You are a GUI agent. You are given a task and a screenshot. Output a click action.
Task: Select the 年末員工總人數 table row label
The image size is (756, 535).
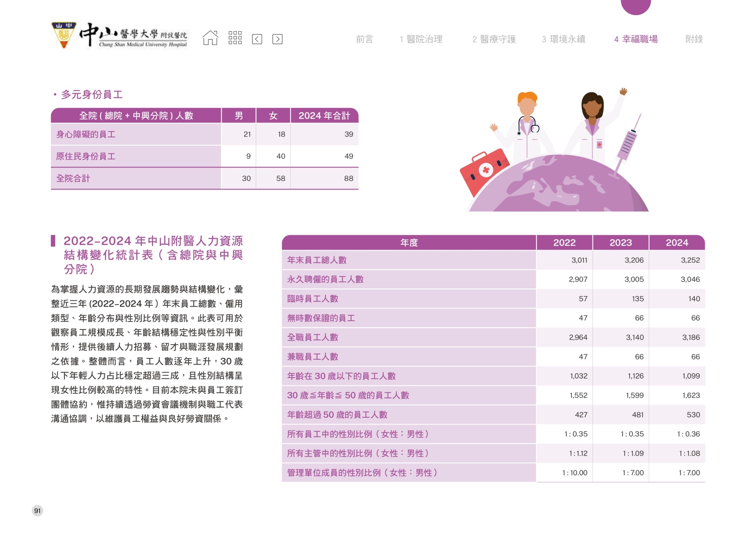[x=317, y=260]
